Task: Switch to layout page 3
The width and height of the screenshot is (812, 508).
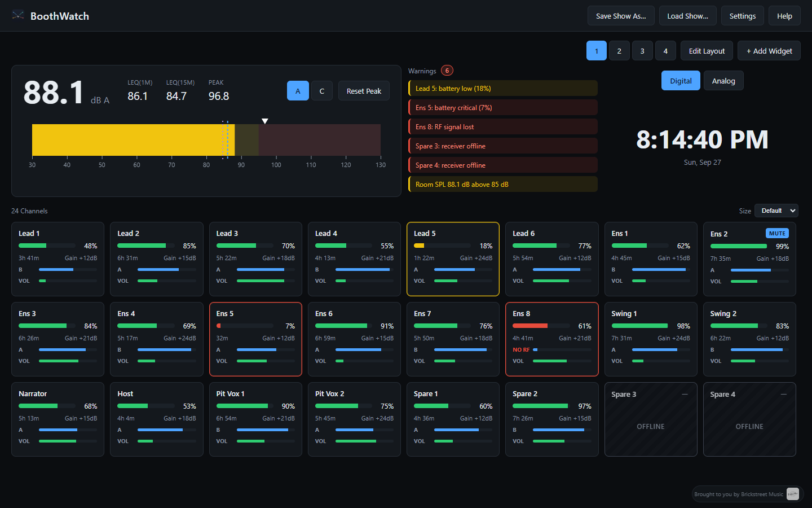Action: pos(642,51)
